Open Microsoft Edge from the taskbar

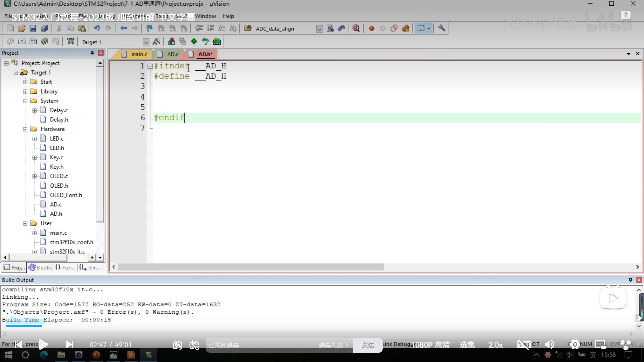pos(44,355)
